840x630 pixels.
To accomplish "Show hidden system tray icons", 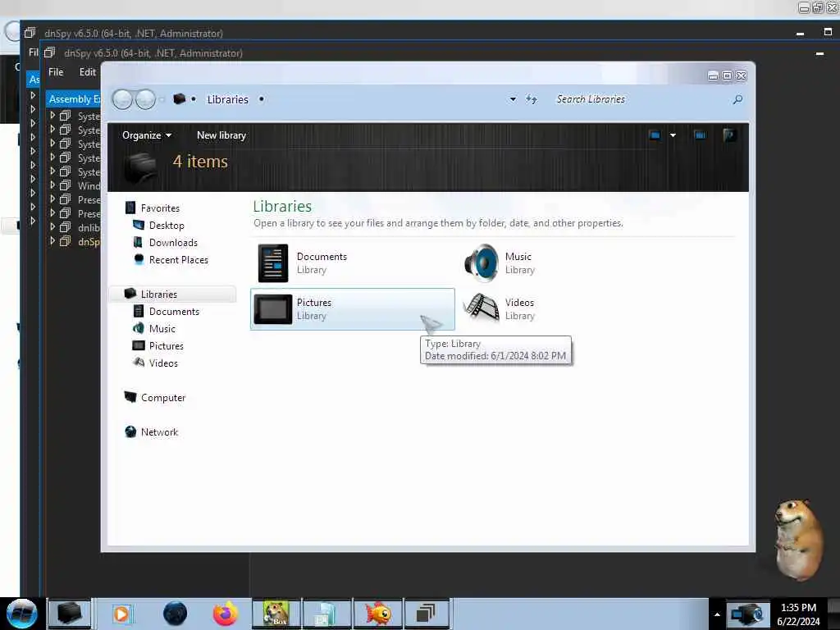I will 717,614.
